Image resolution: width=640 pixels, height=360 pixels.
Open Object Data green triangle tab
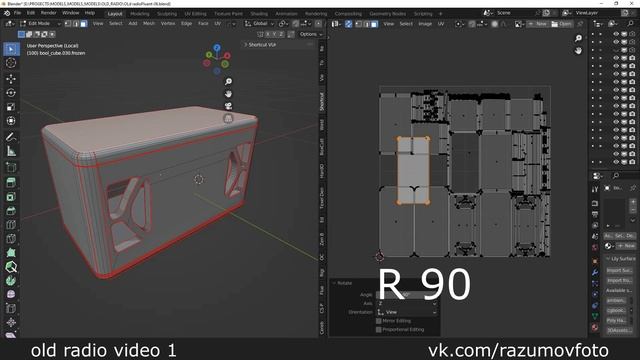(x=595, y=316)
